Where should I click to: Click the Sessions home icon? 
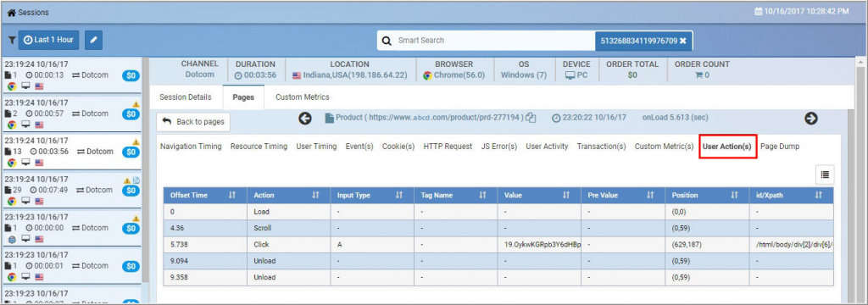11,12
